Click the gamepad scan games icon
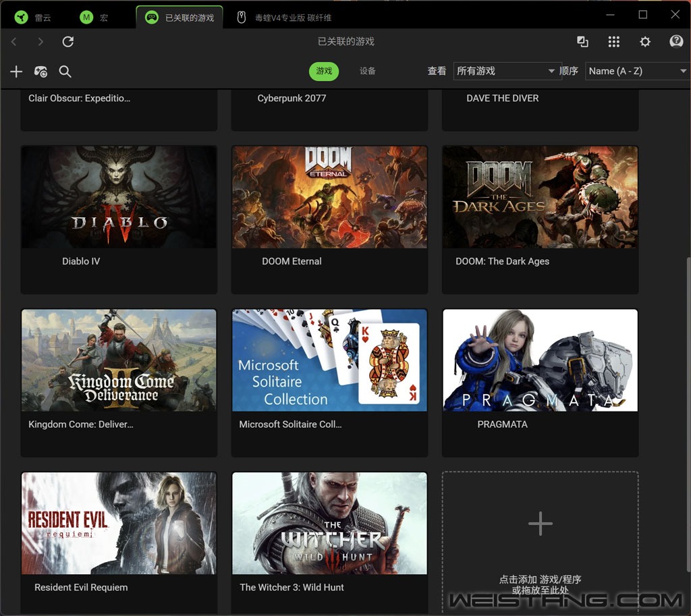The image size is (691, 616). pos(40,72)
